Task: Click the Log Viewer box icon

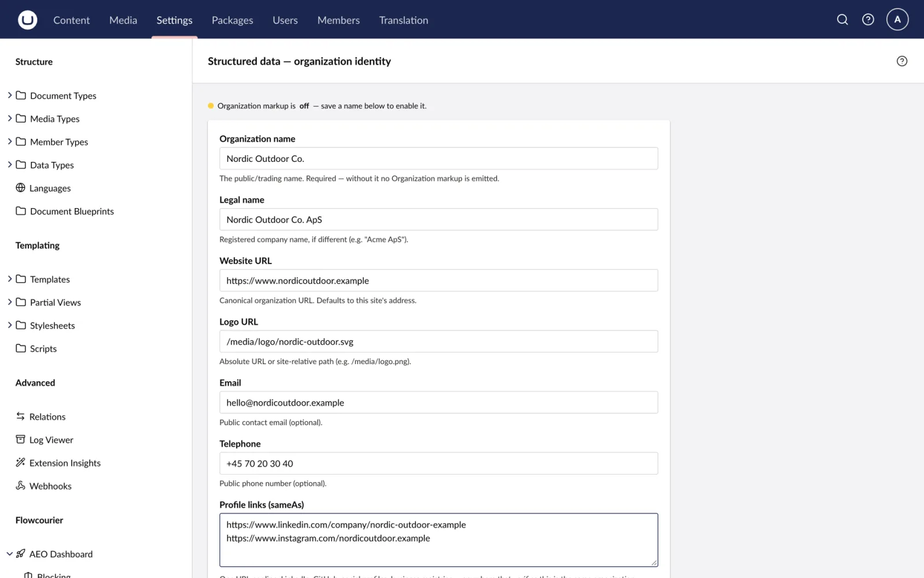Action: [x=21, y=439]
